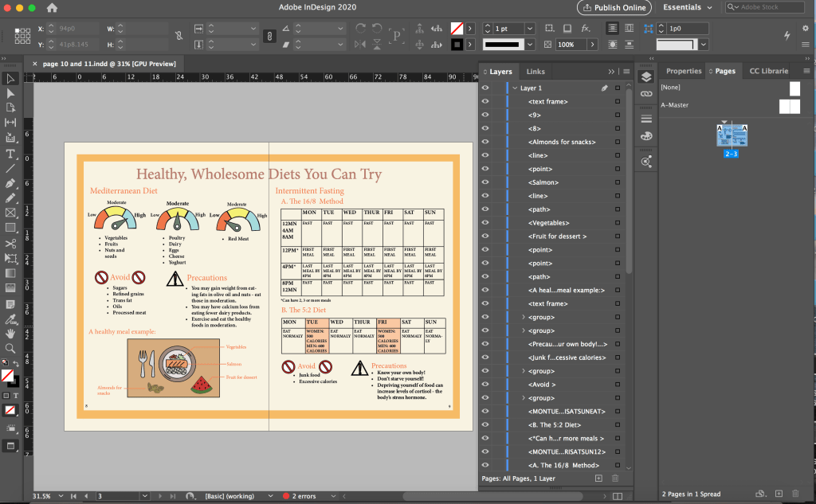The height and width of the screenshot is (504, 816).
Task: Create a new layer in Layers panel
Action: pos(598,478)
